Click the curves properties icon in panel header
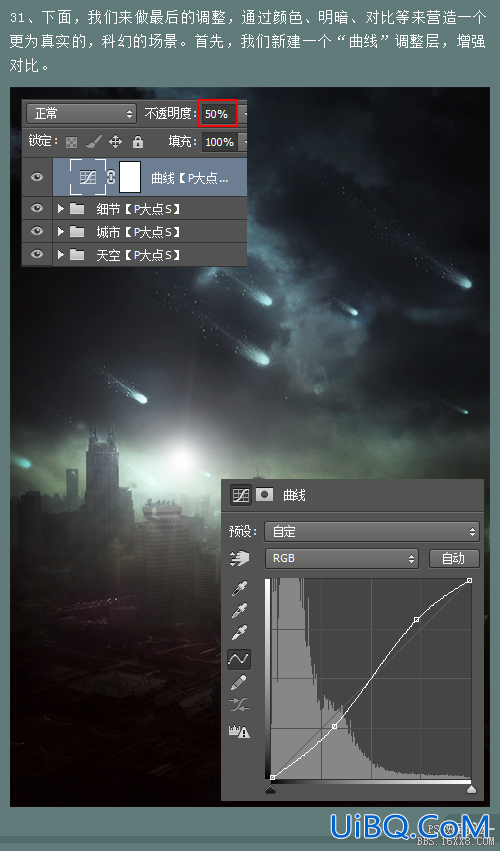The height and width of the screenshot is (851, 500). coord(240,495)
